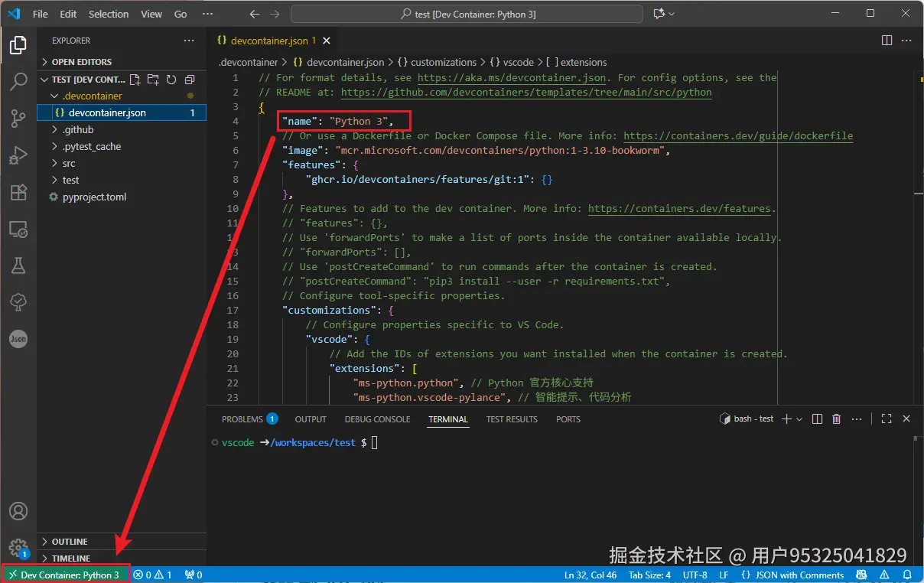Click errors and warnings count in status bar
The height and width of the screenshot is (583, 924).
pyautogui.click(x=152, y=575)
